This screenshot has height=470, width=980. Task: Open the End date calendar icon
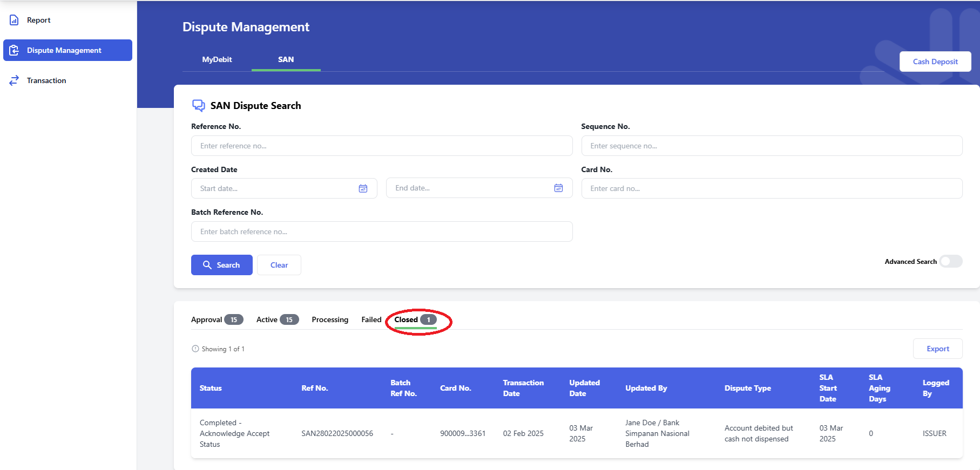(x=558, y=188)
